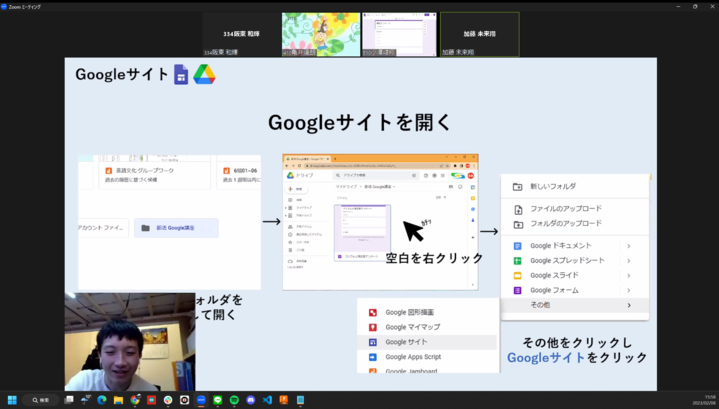Open Windows Start menu

click(12, 400)
